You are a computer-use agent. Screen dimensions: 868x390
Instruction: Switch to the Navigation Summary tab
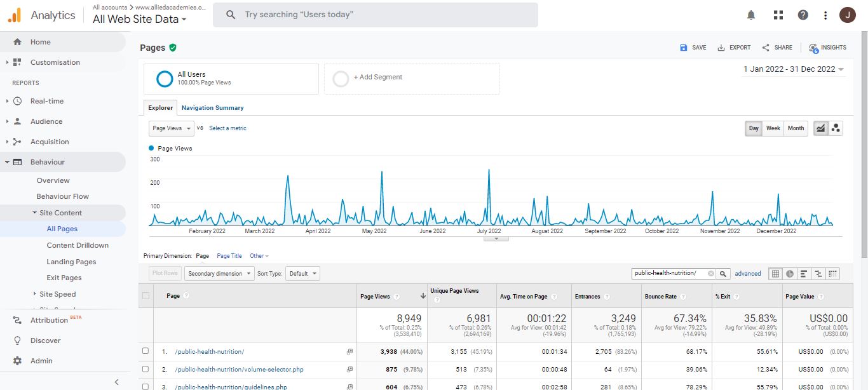pos(212,108)
